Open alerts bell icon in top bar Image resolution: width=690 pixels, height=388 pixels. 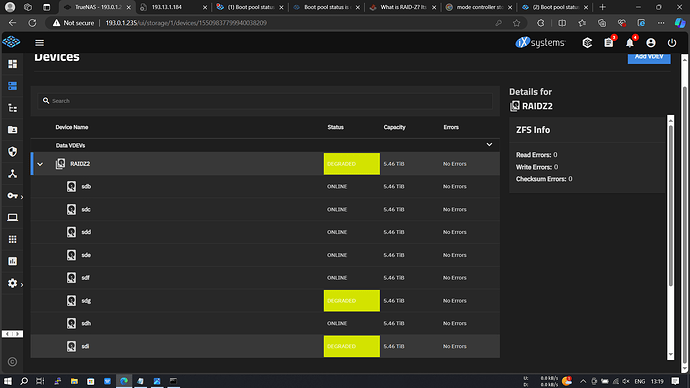click(x=630, y=43)
